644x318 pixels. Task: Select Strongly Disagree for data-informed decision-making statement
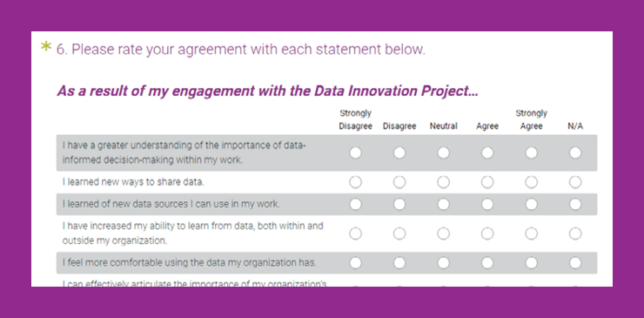coord(355,153)
